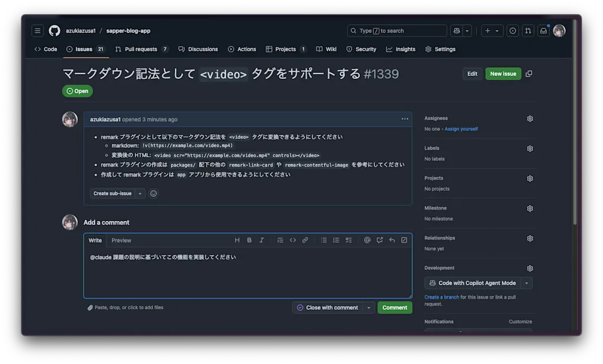Click Code with Copilot Agent Mode button

click(472, 283)
